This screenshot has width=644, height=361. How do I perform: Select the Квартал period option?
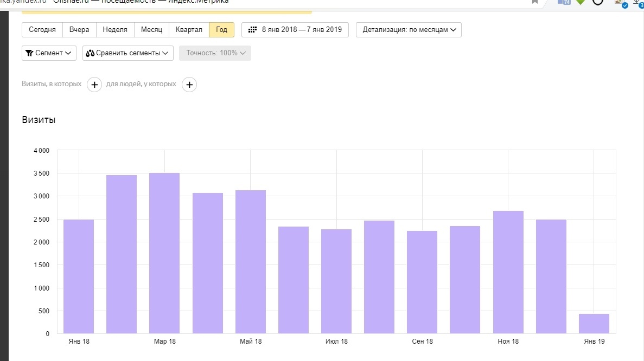point(189,30)
